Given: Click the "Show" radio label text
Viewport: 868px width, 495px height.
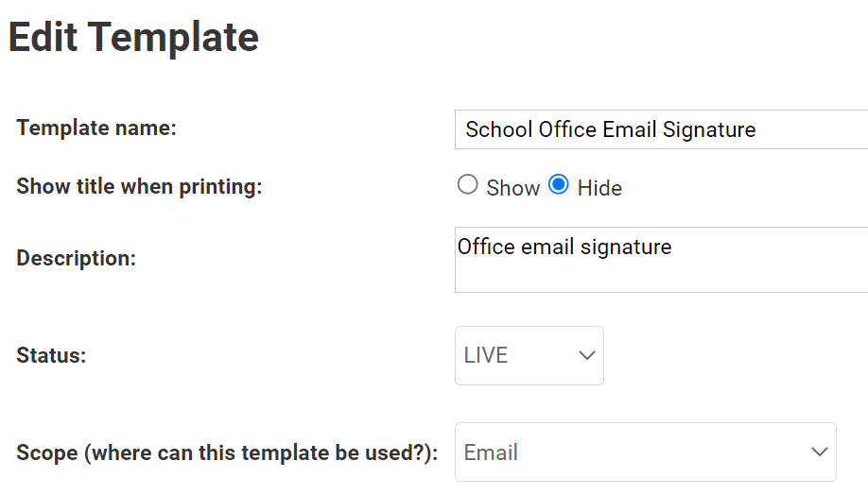Looking at the screenshot, I should (512, 188).
